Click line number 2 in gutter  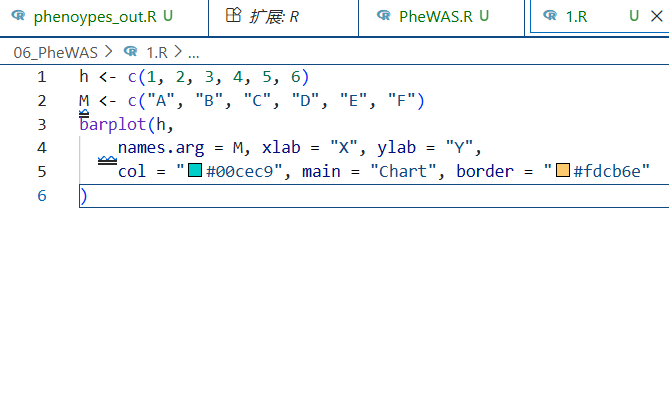pyautogui.click(x=41, y=101)
